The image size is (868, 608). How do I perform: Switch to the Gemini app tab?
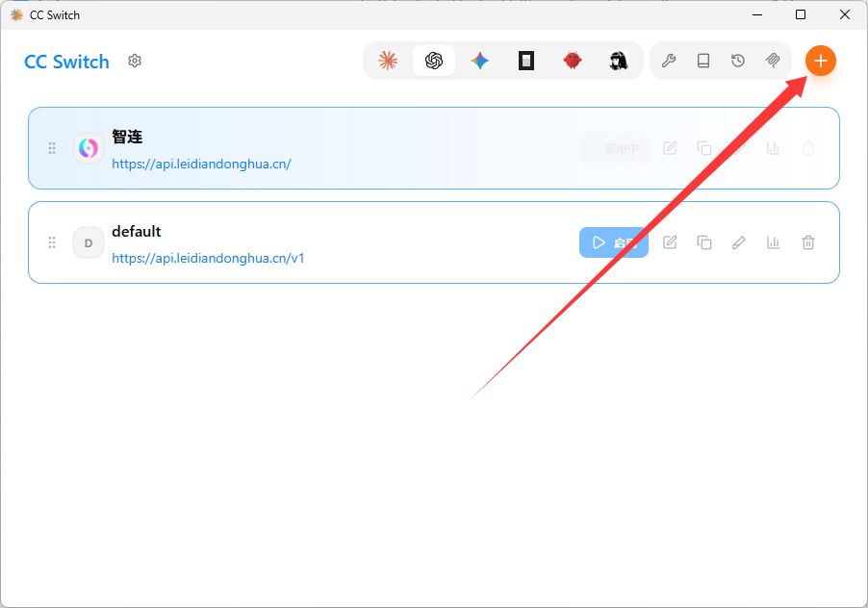[480, 61]
